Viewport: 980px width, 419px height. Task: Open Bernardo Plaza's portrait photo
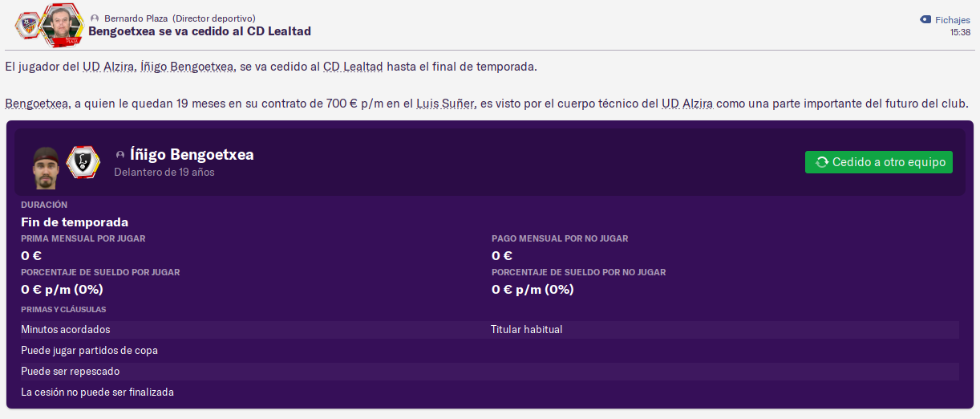tap(61, 24)
